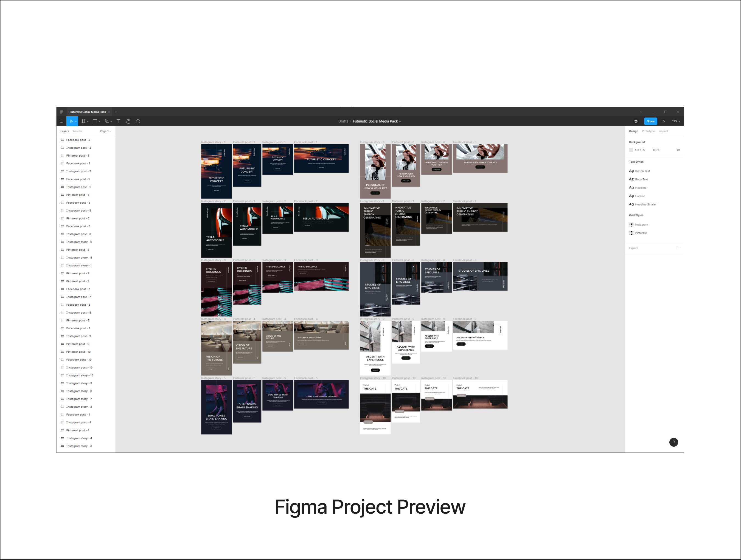Open the 12% zoom level dropdown
Image resolution: width=741 pixels, height=560 pixels.
pyautogui.click(x=676, y=121)
